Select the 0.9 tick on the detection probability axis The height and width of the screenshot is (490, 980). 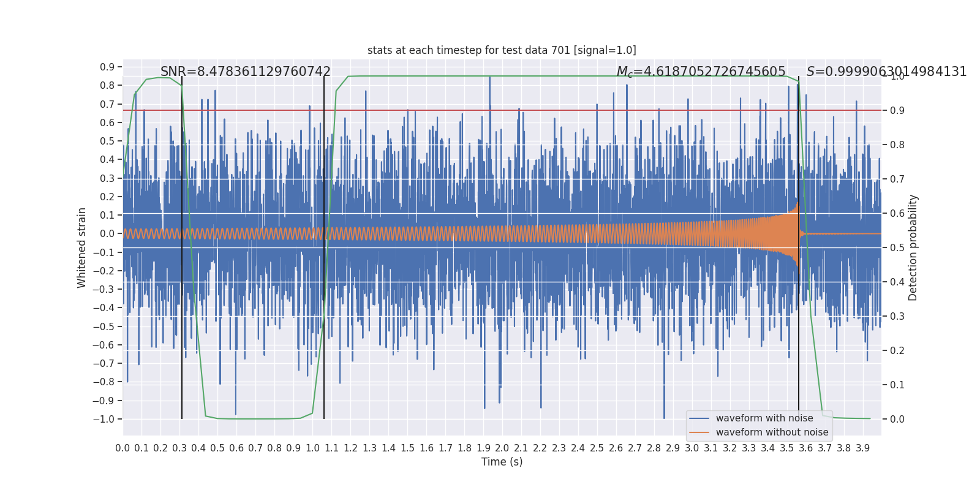897,111
